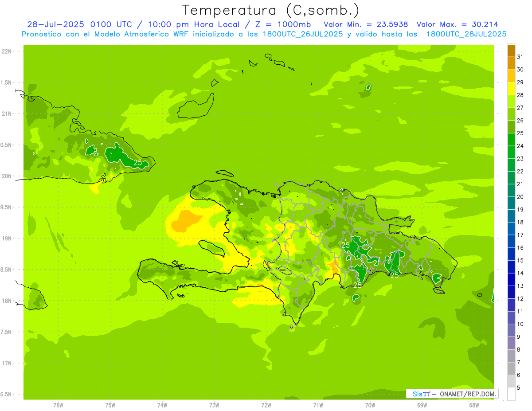Click the '18N' latitude axis label
Viewport: 532px width, 411px height.
coord(8,301)
